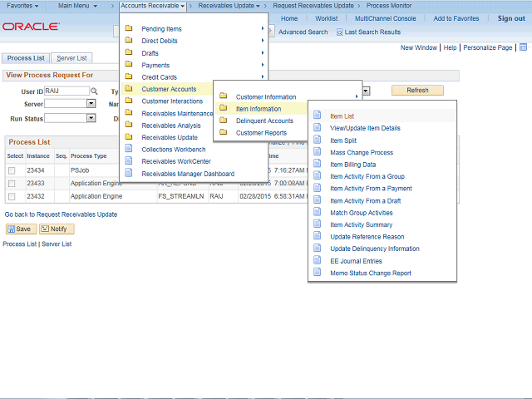
Task: Select the checkbox for instance 23434
Action: [12, 170]
